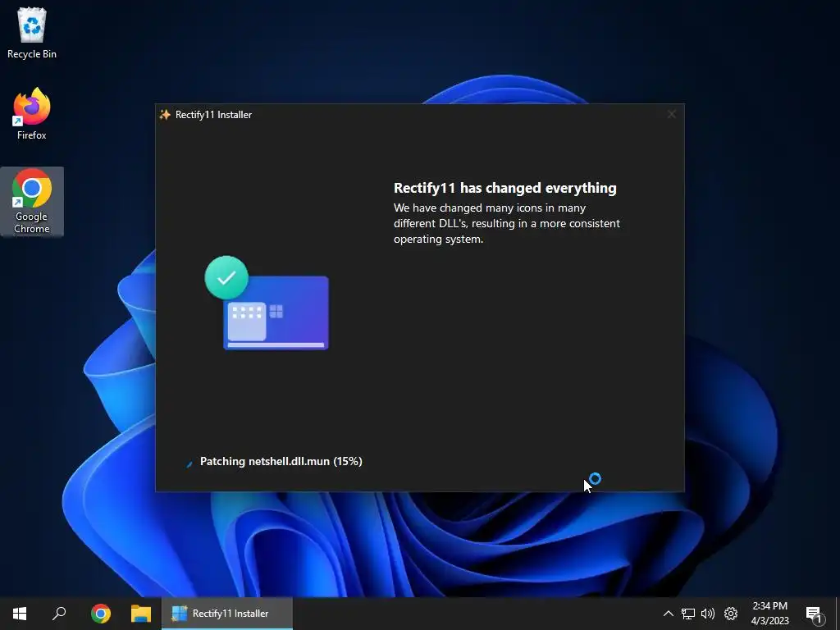Click the progress spinner beside Patching text

(189, 463)
